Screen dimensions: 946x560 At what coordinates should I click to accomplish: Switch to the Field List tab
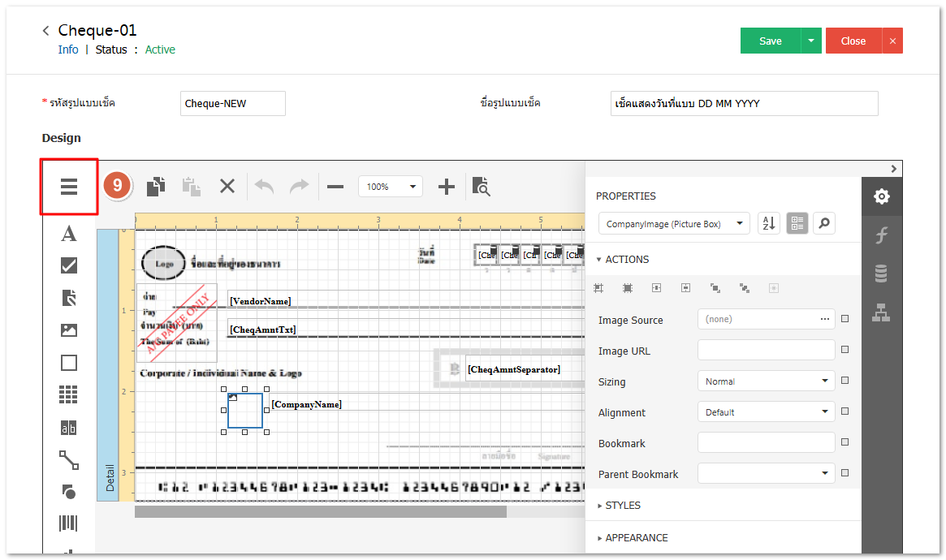[x=881, y=274]
